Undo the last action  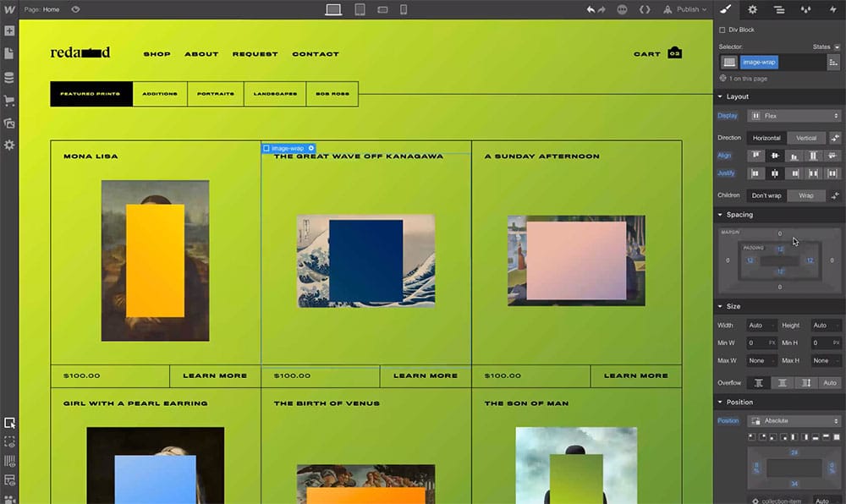[591, 9]
